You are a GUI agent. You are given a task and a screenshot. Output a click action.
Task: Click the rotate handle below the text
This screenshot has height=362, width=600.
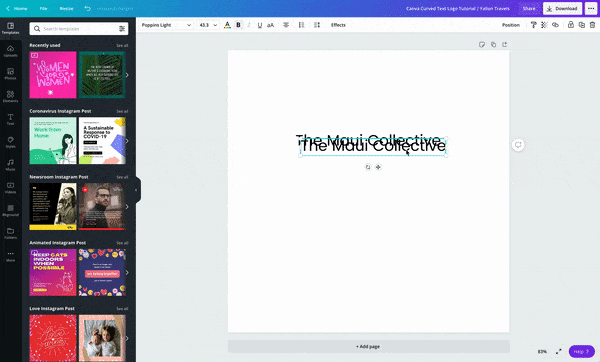point(368,167)
